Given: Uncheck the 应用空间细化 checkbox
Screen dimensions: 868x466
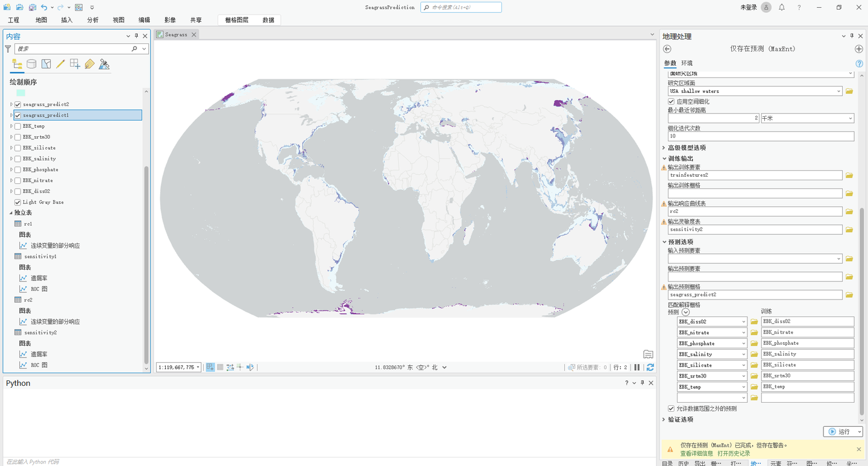Looking at the screenshot, I should pyautogui.click(x=673, y=101).
